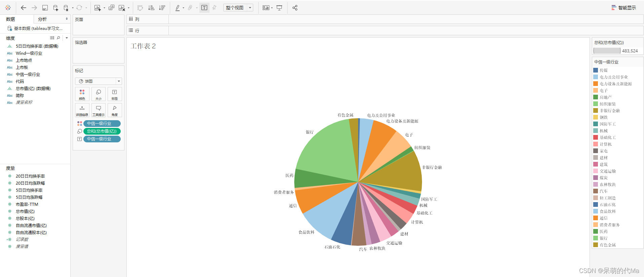The height and width of the screenshot is (277, 644).
Task: Click the swap rows and columns icon
Action: tap(141, 7)
